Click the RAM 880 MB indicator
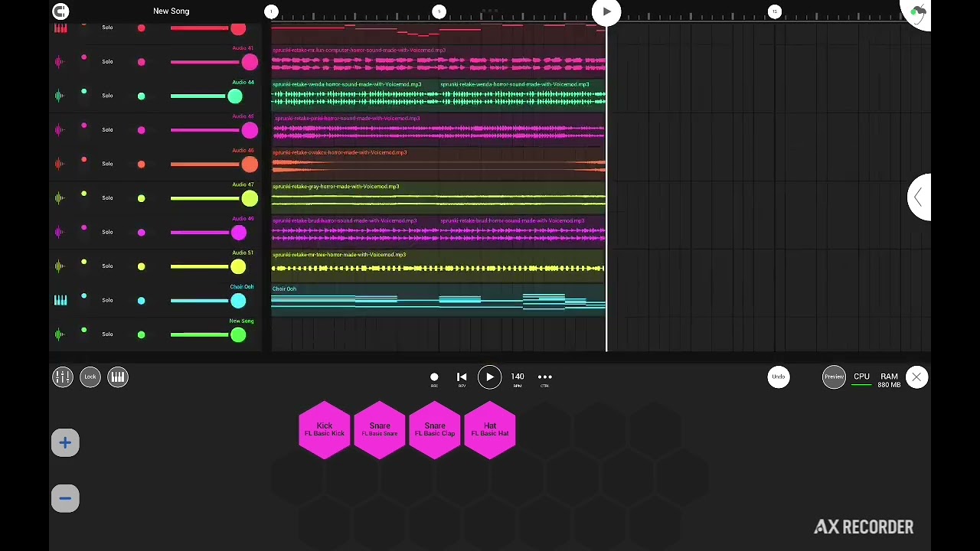980x551 pixels. (x=889, y=380)
